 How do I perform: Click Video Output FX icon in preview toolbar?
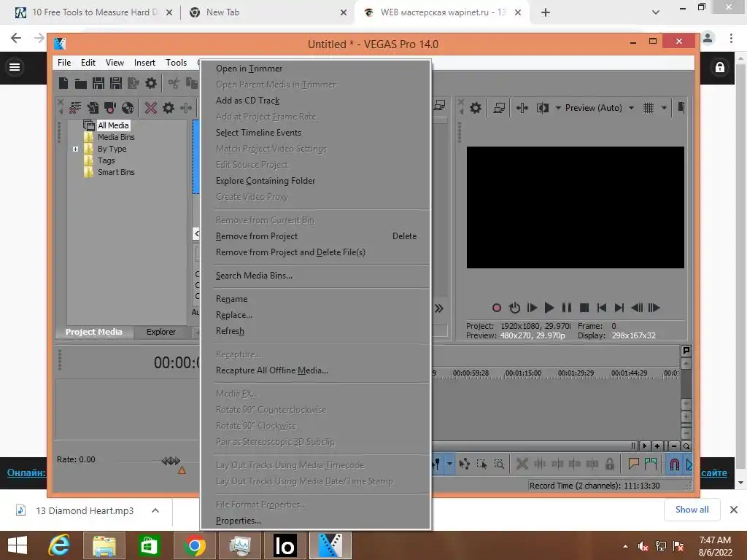(522, 108)
